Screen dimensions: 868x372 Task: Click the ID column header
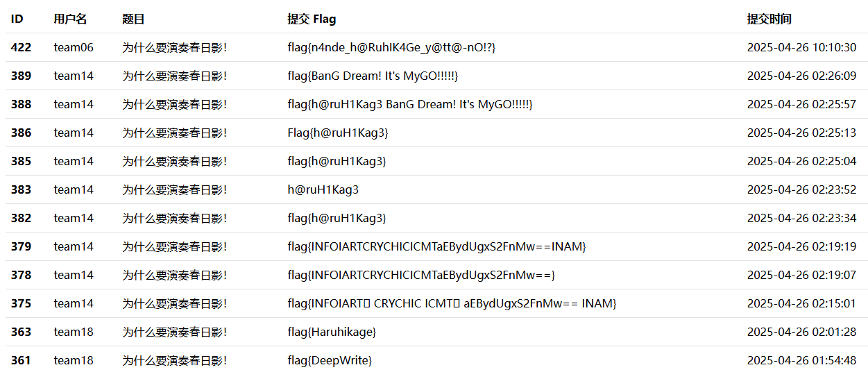[17, 19]
